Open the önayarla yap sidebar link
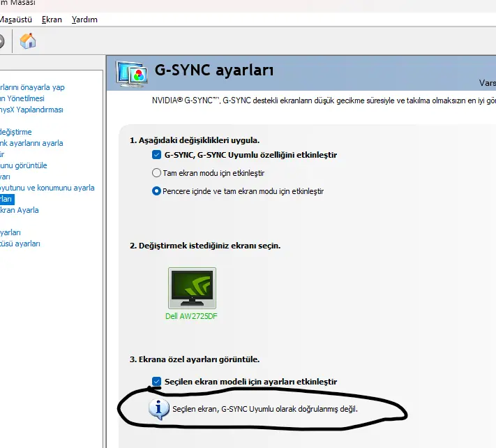This screenshot has height=448, width=496. point(32,87)
